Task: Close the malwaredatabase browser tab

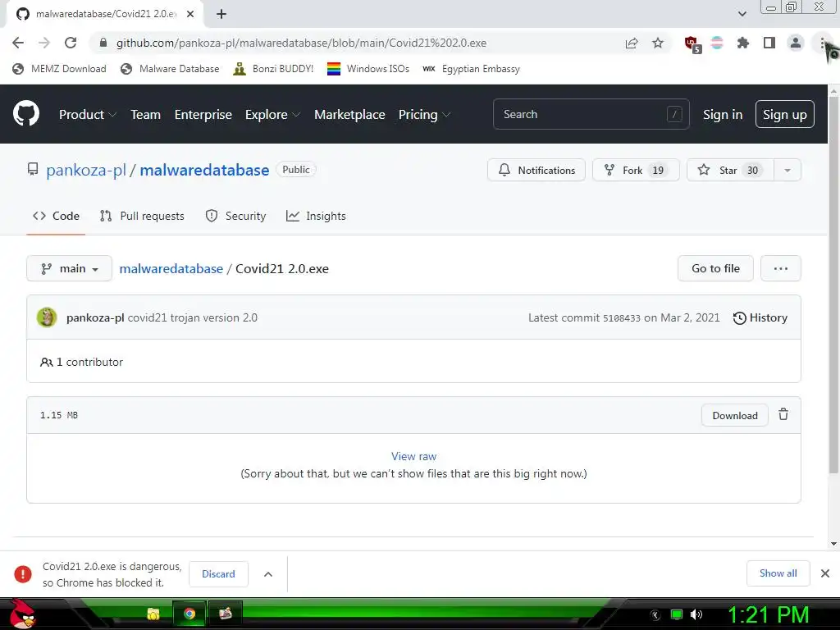Action: click(x=190, y=14)
